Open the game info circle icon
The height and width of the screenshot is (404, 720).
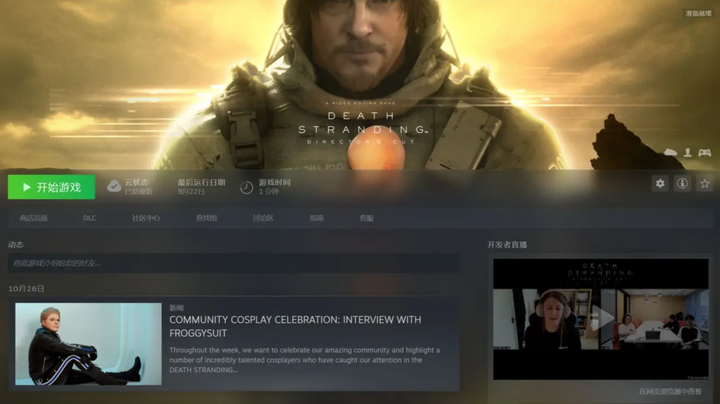point(682,184)
